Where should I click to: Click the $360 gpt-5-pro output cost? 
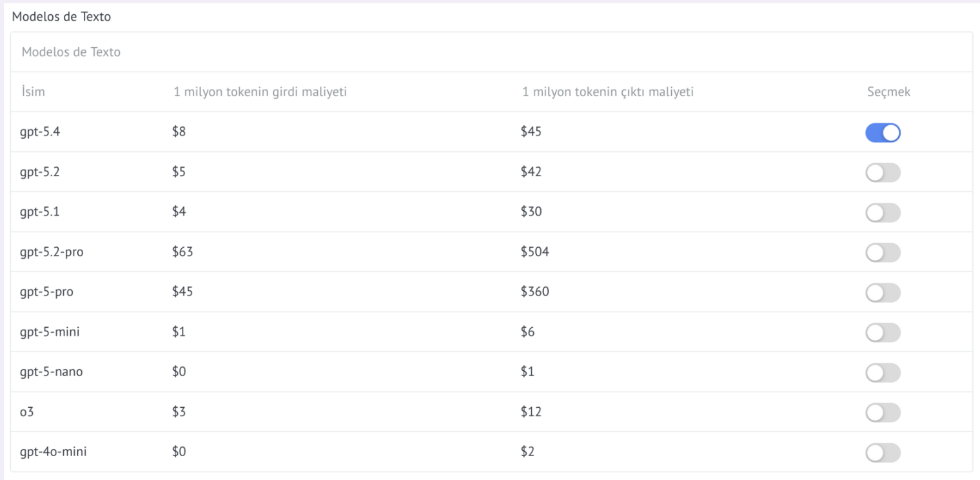point(535,292)
